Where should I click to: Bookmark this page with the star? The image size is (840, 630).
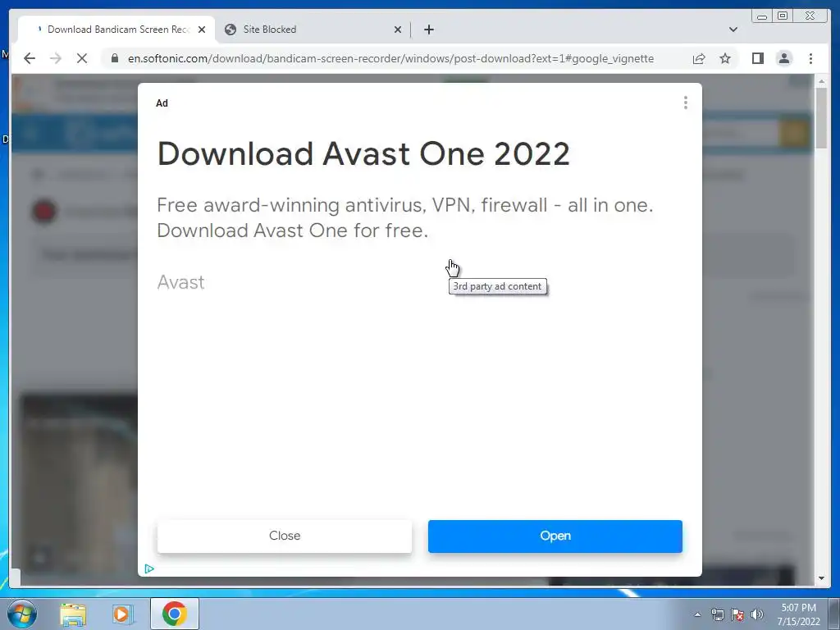725,58
